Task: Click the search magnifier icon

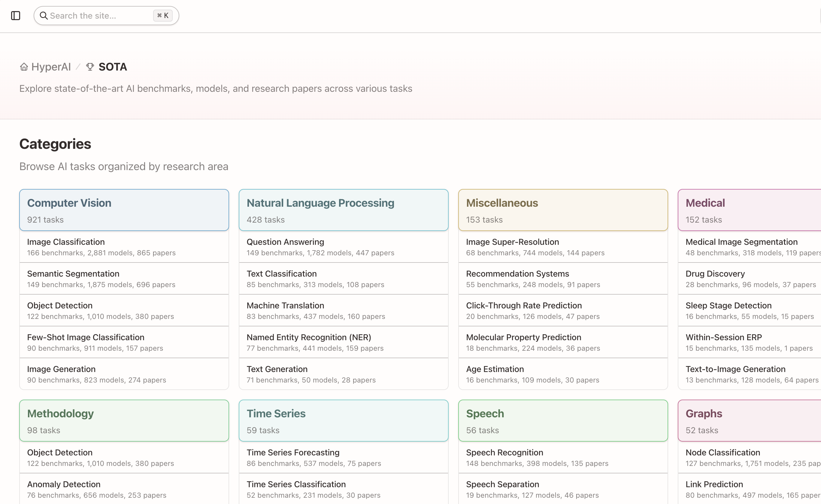Action: tap(44, 16)
